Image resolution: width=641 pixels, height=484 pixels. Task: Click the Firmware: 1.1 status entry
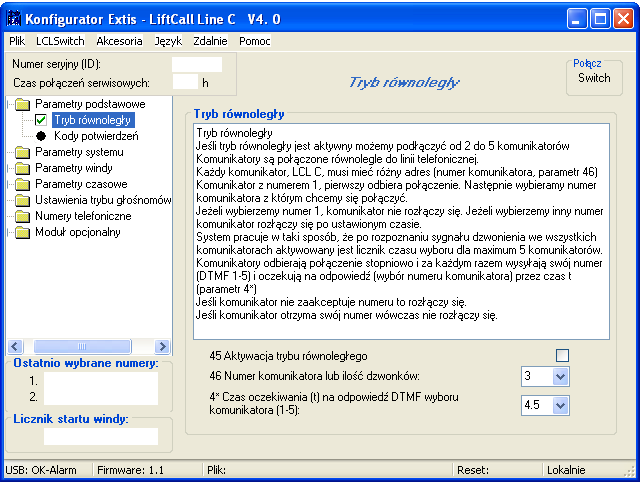click(130, 470)
